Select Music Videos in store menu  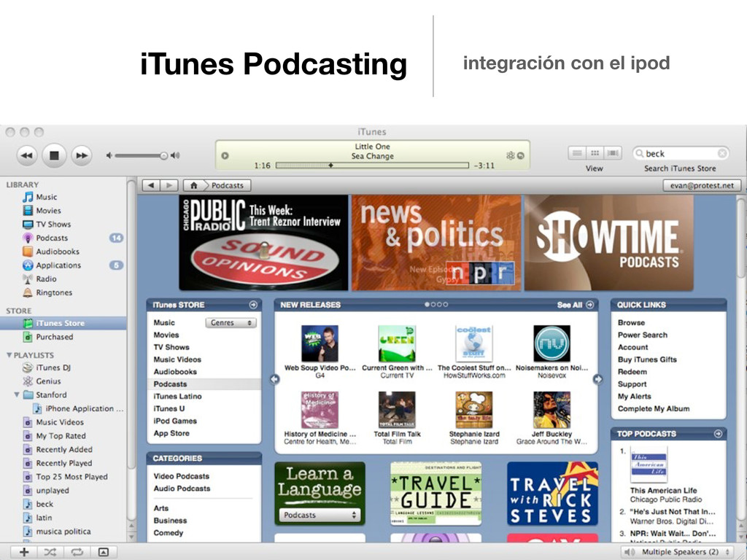177,359
